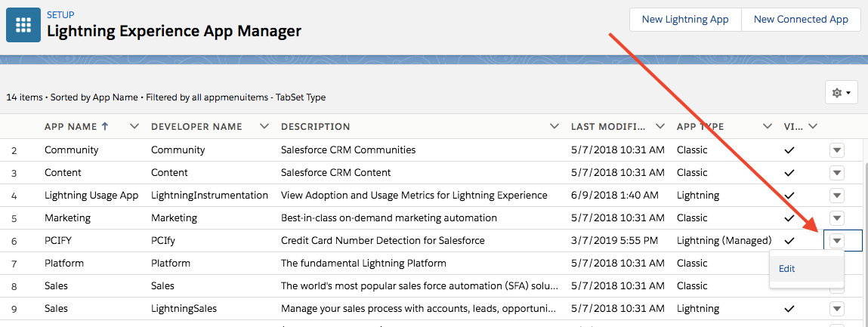This screenshot has width=868, height=327.
Task: Open row actions for Community app
Action: [x=836, y=150]
